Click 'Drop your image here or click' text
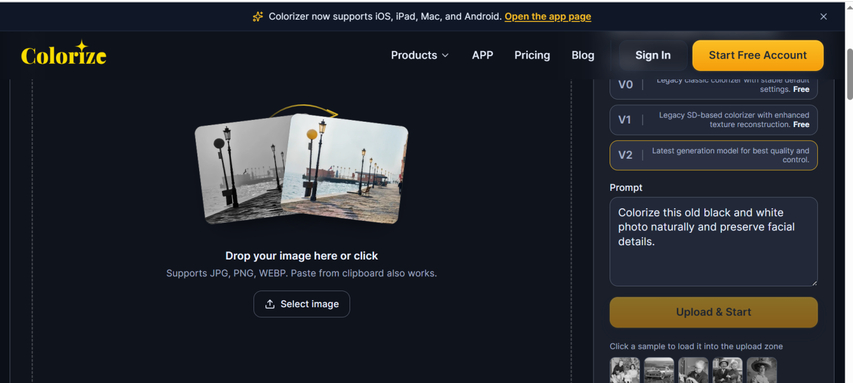Viewport: 853px width, 383px height. [301, 256]
